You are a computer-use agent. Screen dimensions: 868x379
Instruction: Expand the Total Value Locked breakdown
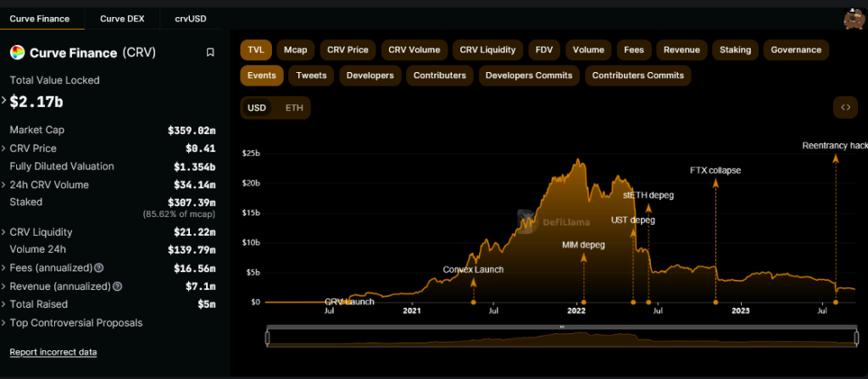click(x=4, y=103)
